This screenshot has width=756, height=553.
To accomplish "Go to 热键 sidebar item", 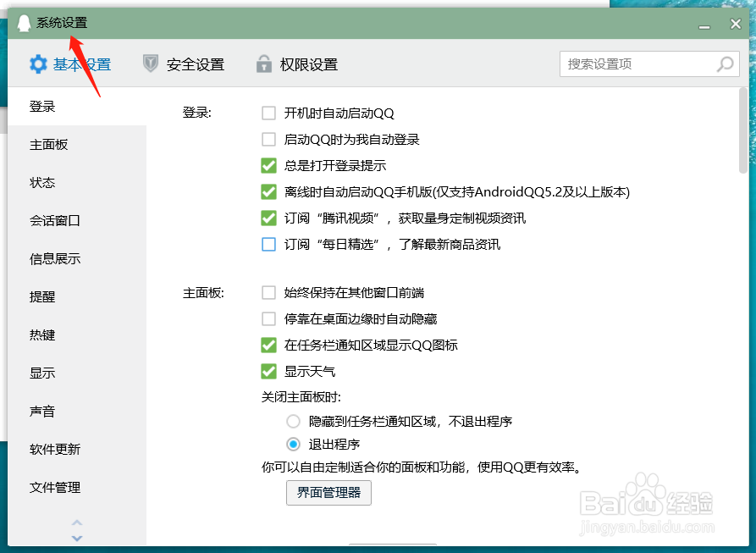I will [77, 335].
